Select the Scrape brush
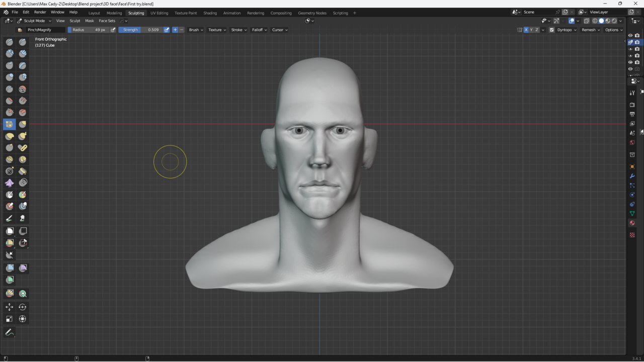644x362 pixels. point(10,112)
